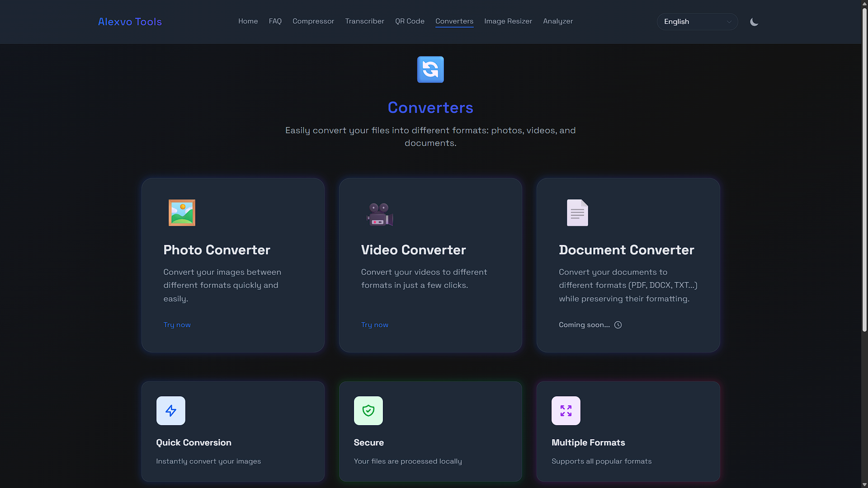Click the vertical scrollbar down arrow
Viewport: 868px width, 488px height.
pyautogui.click(x=864, y=483)
